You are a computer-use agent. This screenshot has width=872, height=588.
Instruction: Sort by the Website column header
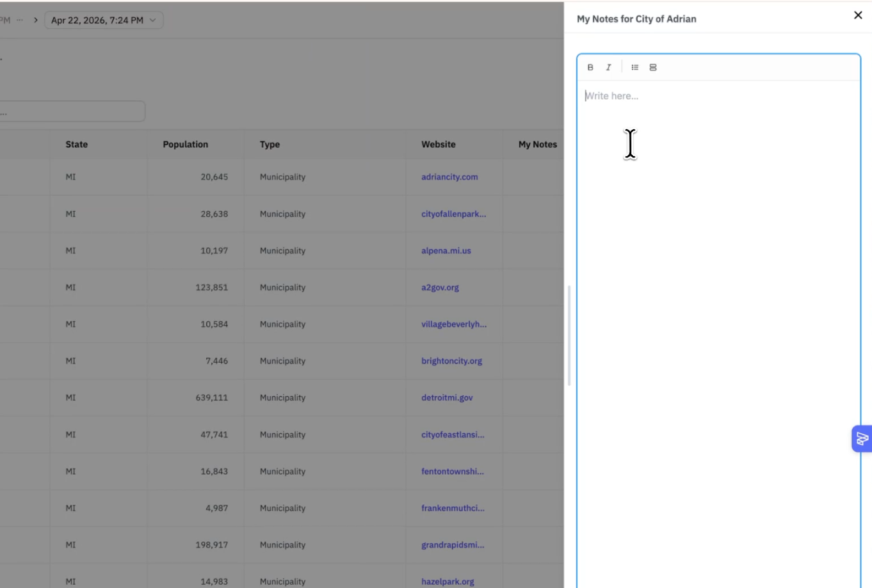coord(439,145)
